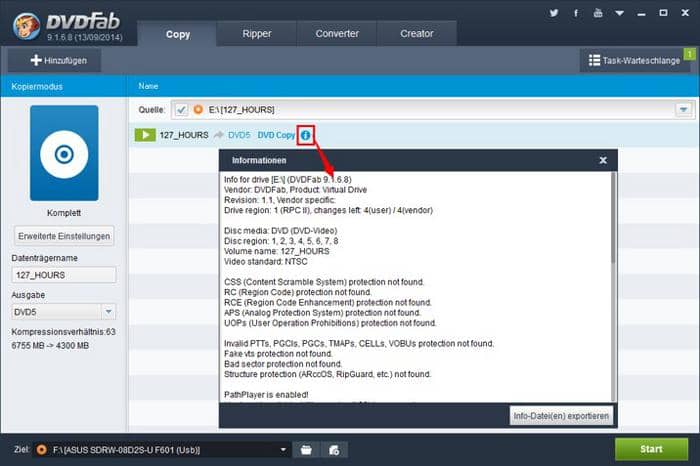This screenshot has width=700, height=466.
Task: Switch to the Creator tab
Action: [417, 33]
